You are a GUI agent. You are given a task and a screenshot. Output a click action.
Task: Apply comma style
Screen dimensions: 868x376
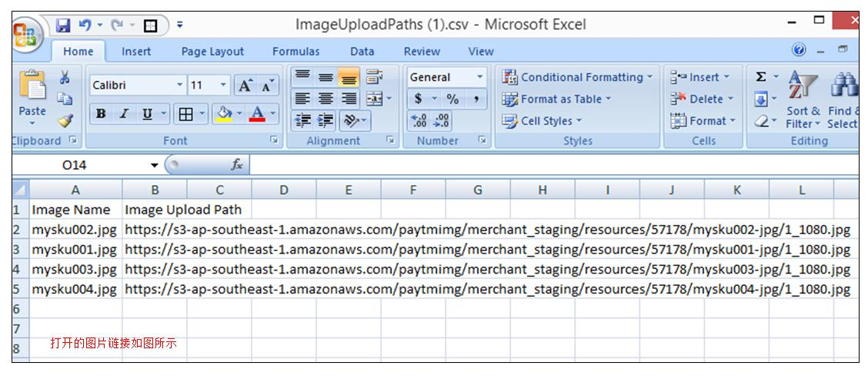476,99
